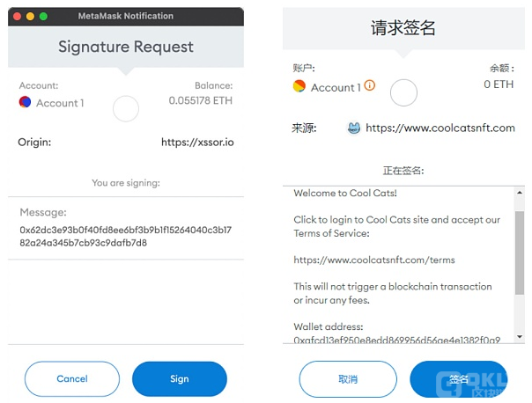Click the Cool Cats site favicon
The width and height of the screenshot is (532, 403).
pos(354,128)
